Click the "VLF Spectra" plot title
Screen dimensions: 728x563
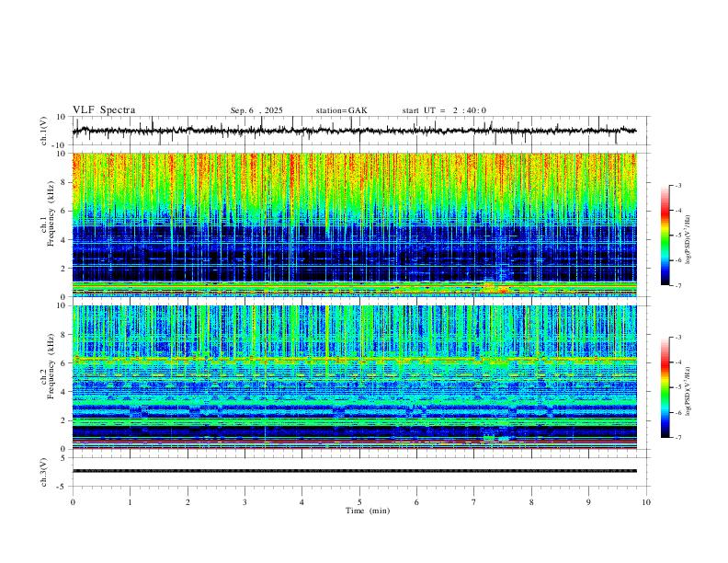coord(104,110)
